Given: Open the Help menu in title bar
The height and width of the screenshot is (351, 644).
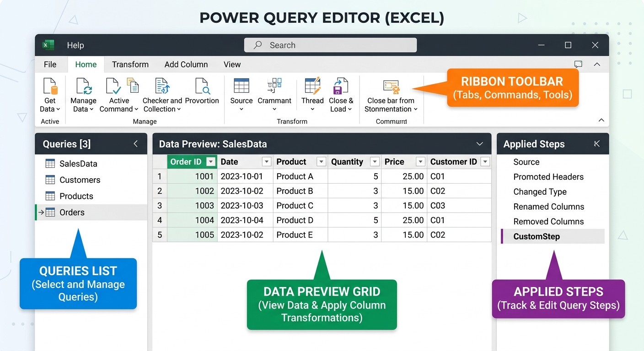Looking at the screenshot, I should click(75, 45).
